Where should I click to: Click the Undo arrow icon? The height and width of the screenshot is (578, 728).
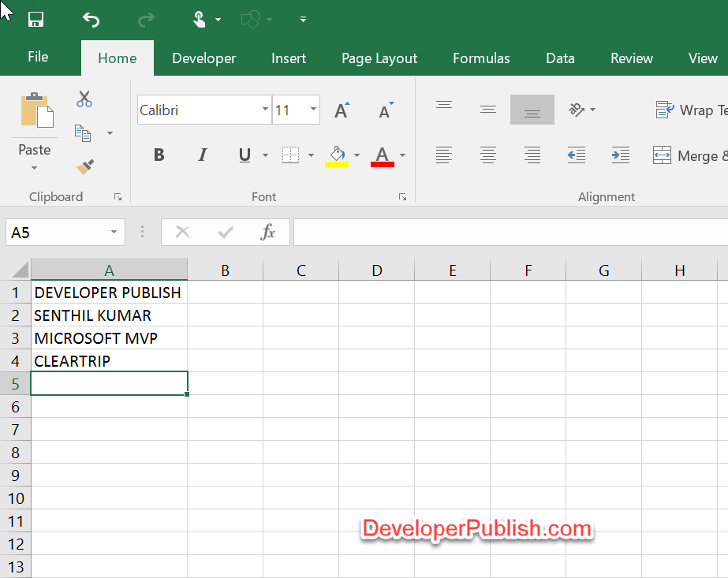tap(91, 20)
